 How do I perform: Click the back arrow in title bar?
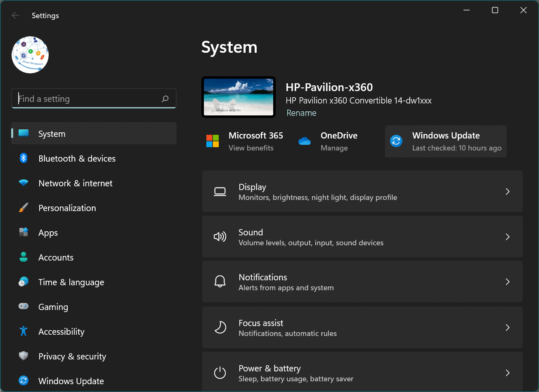(x=16, y=15)
